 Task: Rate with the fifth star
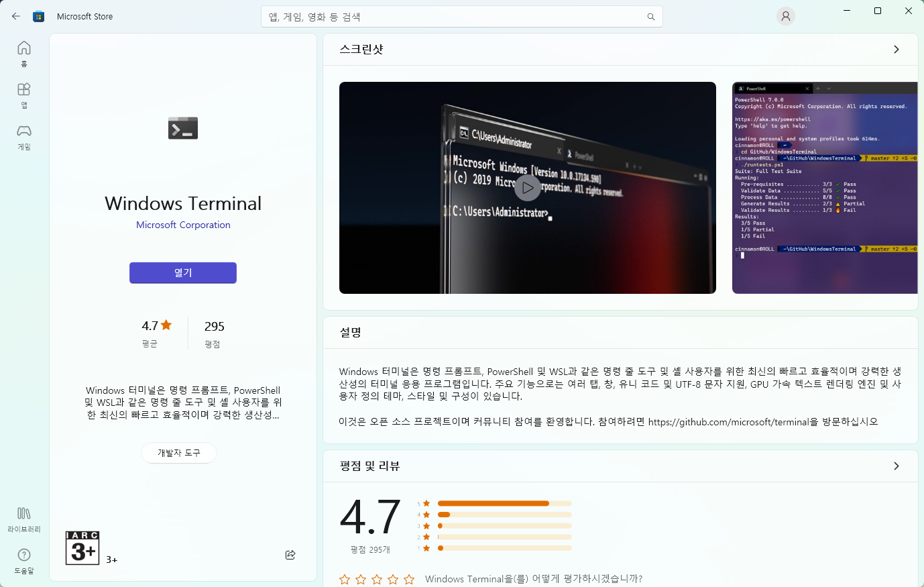click(x=409, y=579)
